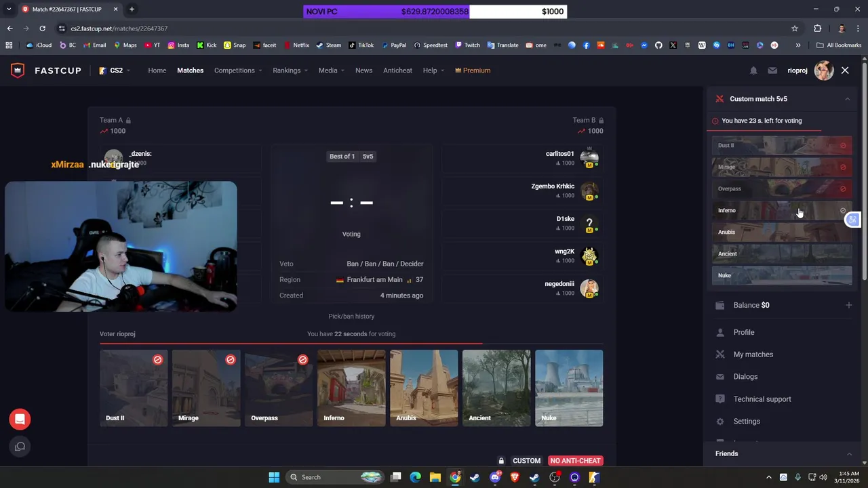868x488 pixels.
Task: Click the question mark avatar of D1ske
Action: [x=589, y=224]
